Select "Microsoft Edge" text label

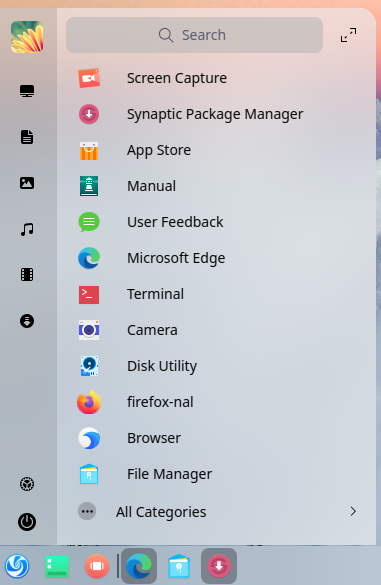(x=176, y=258)
